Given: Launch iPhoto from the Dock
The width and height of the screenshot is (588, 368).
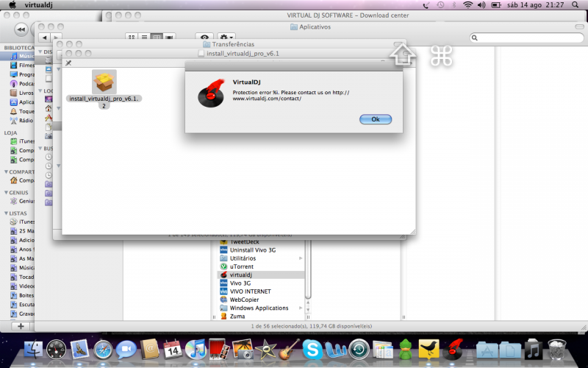Looking at the screenshot, I should coord(243,350).
